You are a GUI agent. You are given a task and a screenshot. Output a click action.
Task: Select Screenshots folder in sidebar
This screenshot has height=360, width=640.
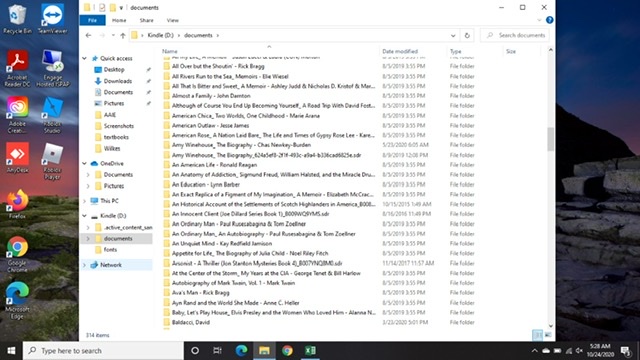[118, 126]
